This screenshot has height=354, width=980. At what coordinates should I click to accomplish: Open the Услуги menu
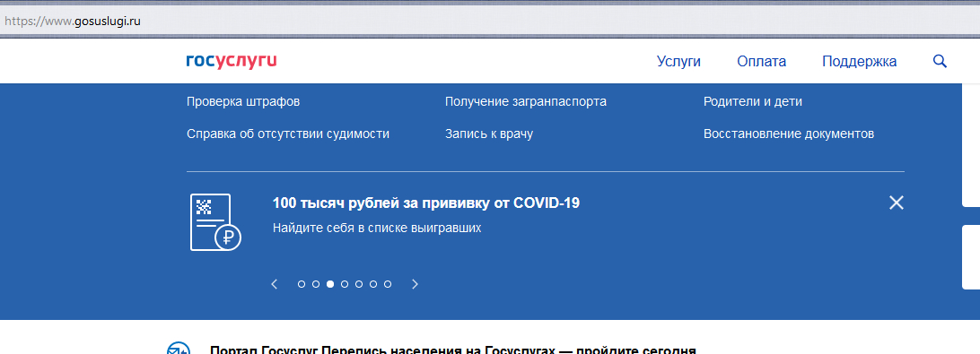678,61
